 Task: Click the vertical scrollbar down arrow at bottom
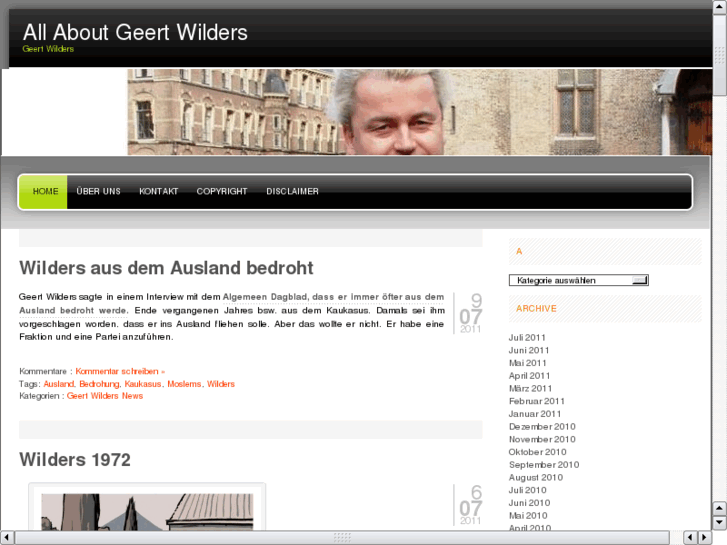pos(719,523)
